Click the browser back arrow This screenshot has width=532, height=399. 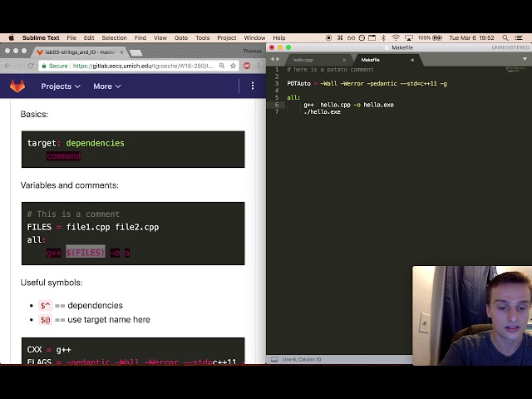coord(7,66)
